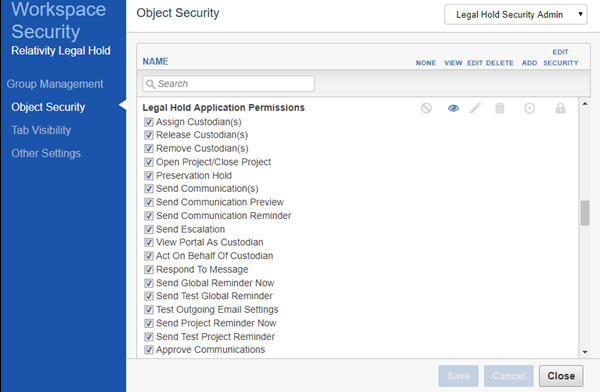Click the Relativity Legal Hold workspace name
Viewport: 600px width, 392px height.
click(61, 51)
